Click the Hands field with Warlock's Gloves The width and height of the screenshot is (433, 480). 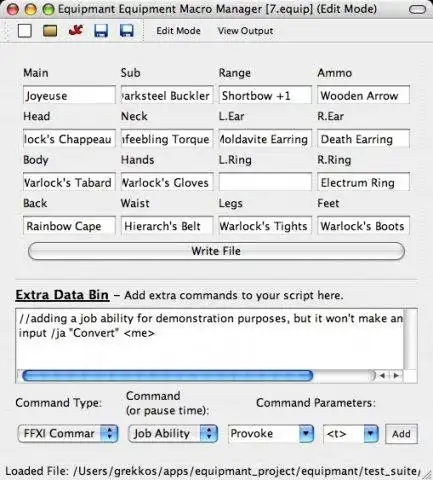(167, 182)
